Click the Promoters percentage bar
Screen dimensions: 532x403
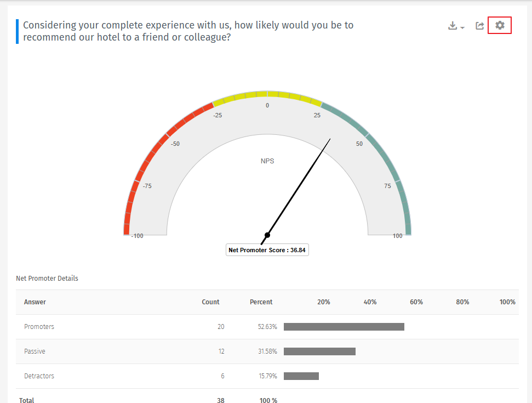(344, 326)
